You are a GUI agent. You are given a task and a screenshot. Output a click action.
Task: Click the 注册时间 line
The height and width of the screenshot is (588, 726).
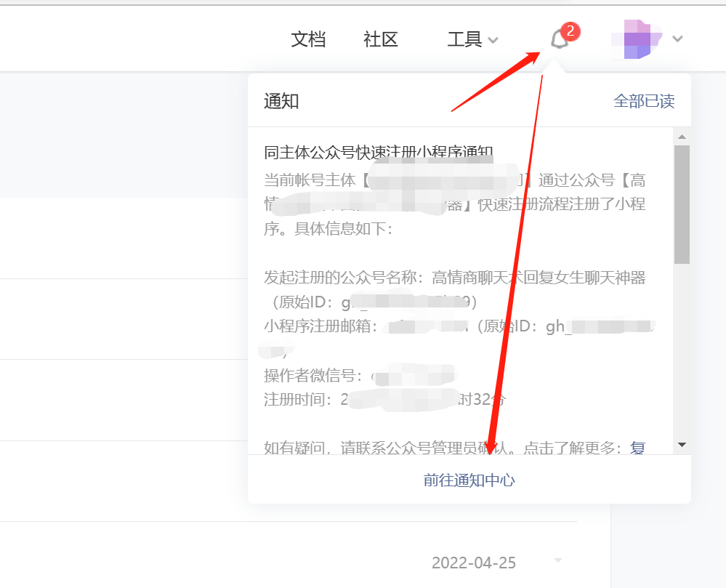384,399
